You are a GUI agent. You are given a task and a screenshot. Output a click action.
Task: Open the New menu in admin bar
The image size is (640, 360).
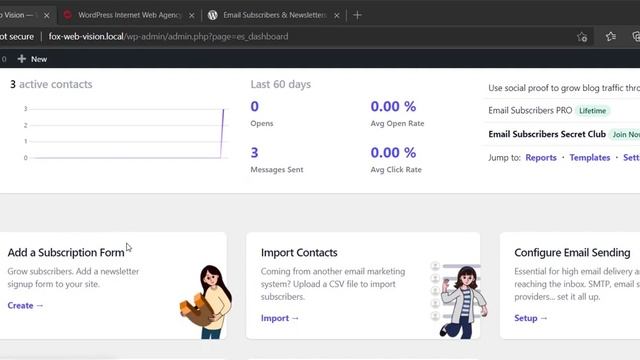pyautogui.click(x=33, y=59)
